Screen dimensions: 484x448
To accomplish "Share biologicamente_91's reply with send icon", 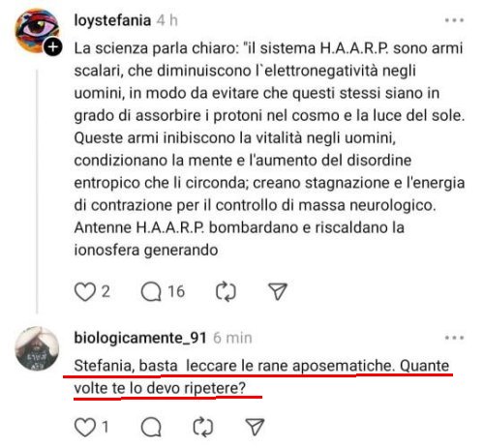I will [x=255, y=427].
